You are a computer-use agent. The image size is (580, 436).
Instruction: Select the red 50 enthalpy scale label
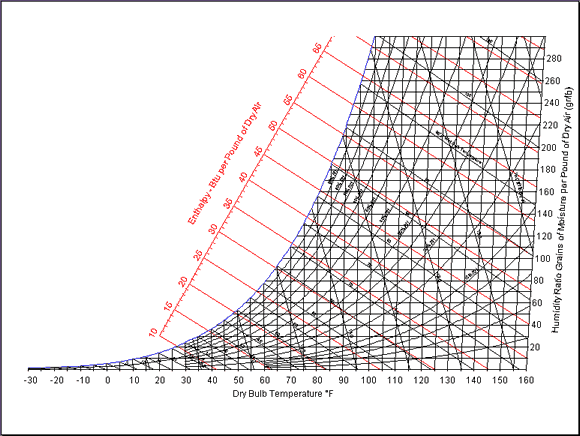point(273,125)
